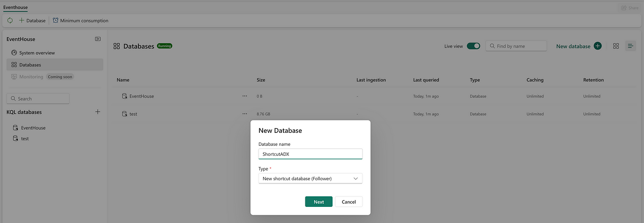644x223 pixels.
Task: Collapse the EventHouse side pane
Action: tap(98, 39)
